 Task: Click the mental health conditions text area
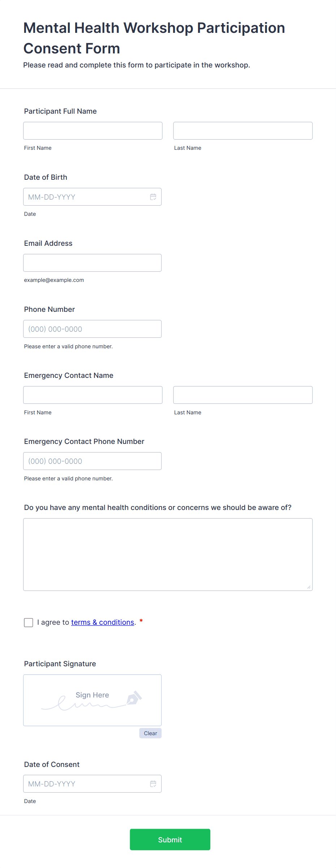tap(168, 554)
